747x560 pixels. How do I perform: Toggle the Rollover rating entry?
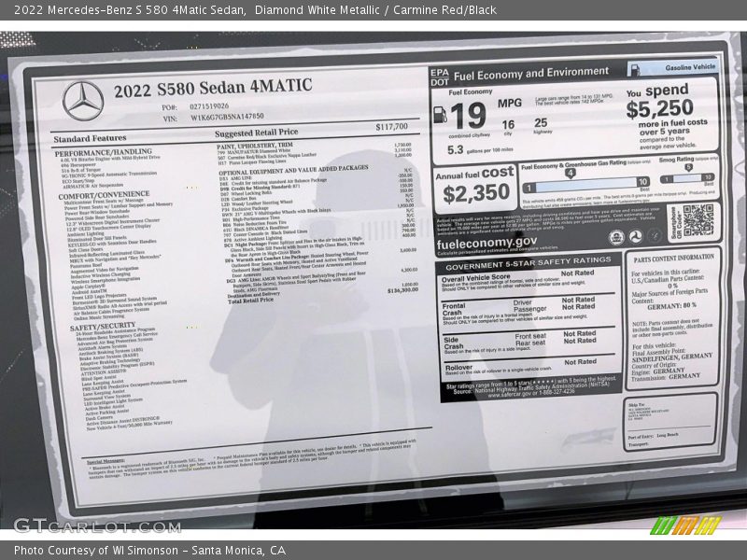(579, 362)
